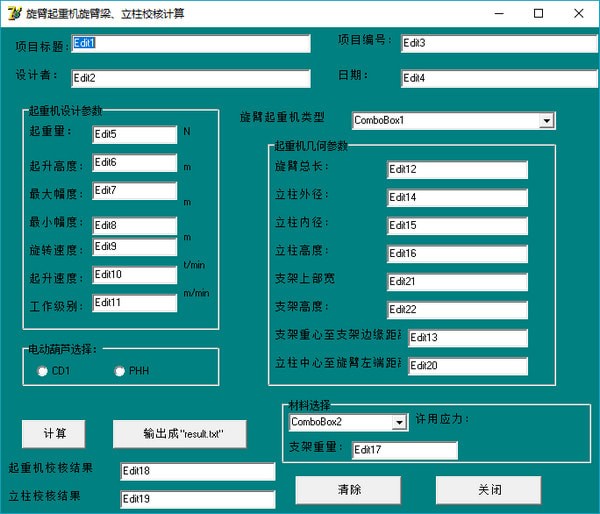600x514 pixels.
Task: Click the 支架重量 Edit17 input
Action: tap(405, 450)
